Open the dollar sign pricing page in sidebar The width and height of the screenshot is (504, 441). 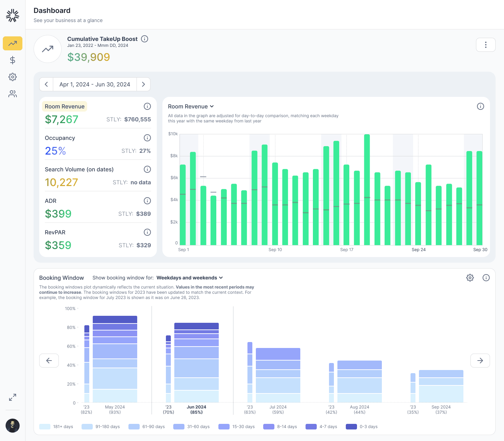pos(13,60)
